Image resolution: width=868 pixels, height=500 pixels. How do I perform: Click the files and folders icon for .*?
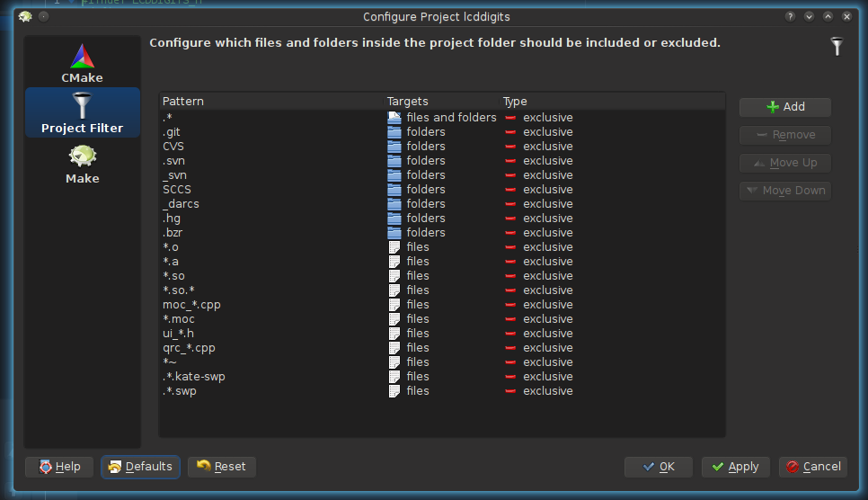tap(394, 118)
